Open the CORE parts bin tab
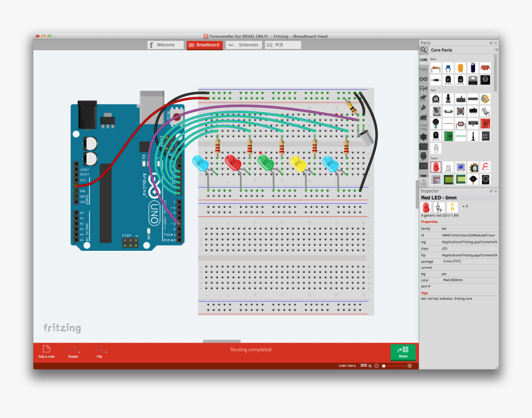 point(423,60)
